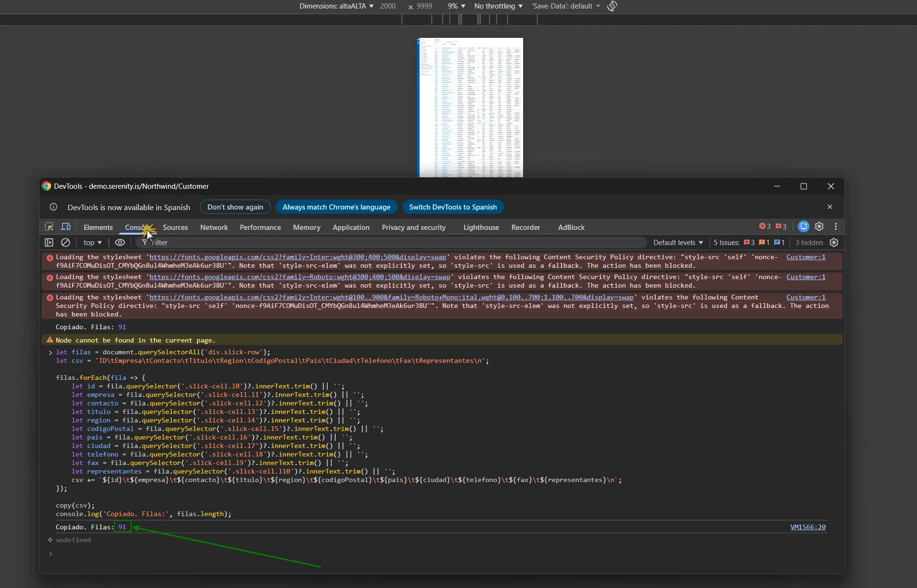The image size is (917, 588).
Task: Click the Switch DevTools to Spanish button
Action: 452,207
